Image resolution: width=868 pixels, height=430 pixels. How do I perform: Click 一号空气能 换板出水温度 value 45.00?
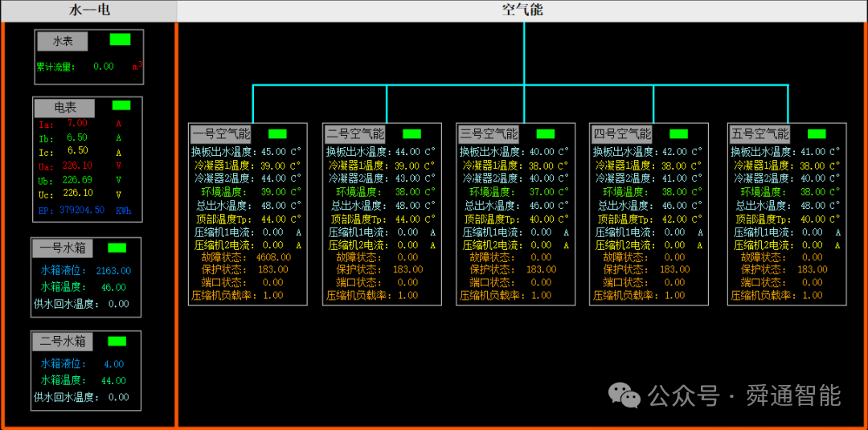tap(274, 151)
